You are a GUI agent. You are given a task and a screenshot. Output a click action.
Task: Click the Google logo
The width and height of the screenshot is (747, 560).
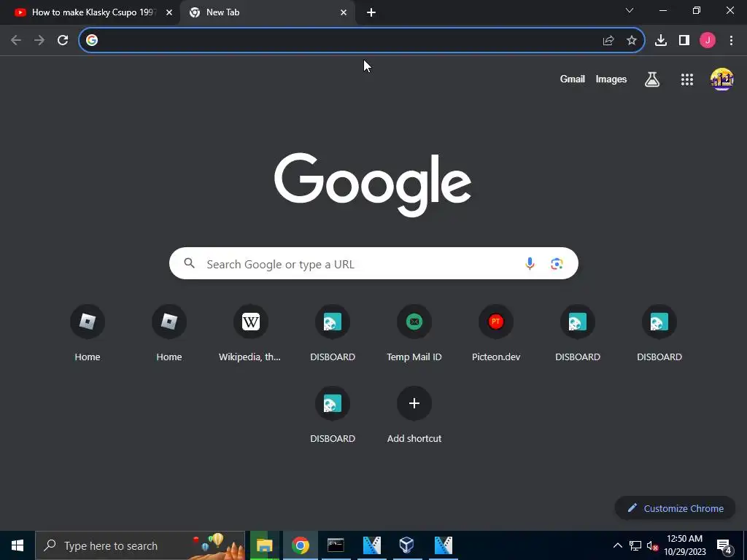point(373,184)
